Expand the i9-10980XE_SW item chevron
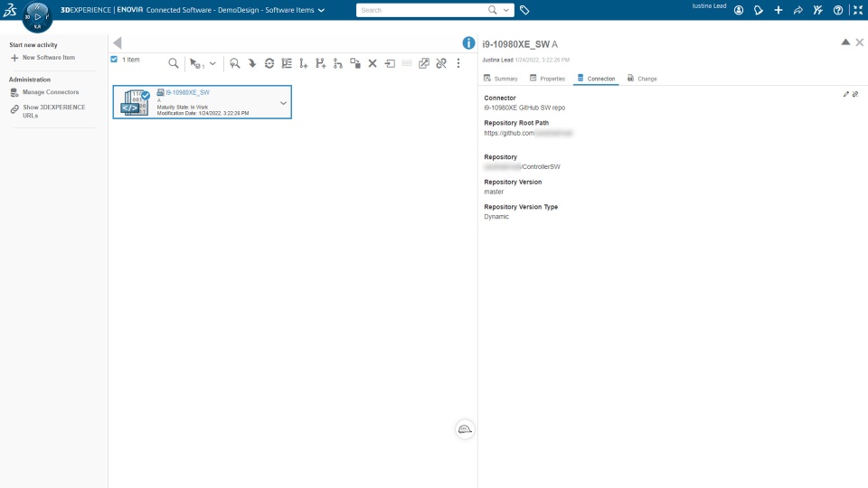This screenshot has height=488, width=868. pos(283,103)
